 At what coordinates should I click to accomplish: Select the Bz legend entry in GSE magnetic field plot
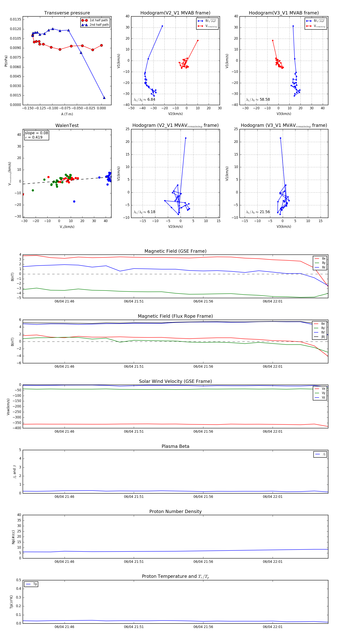320,267
